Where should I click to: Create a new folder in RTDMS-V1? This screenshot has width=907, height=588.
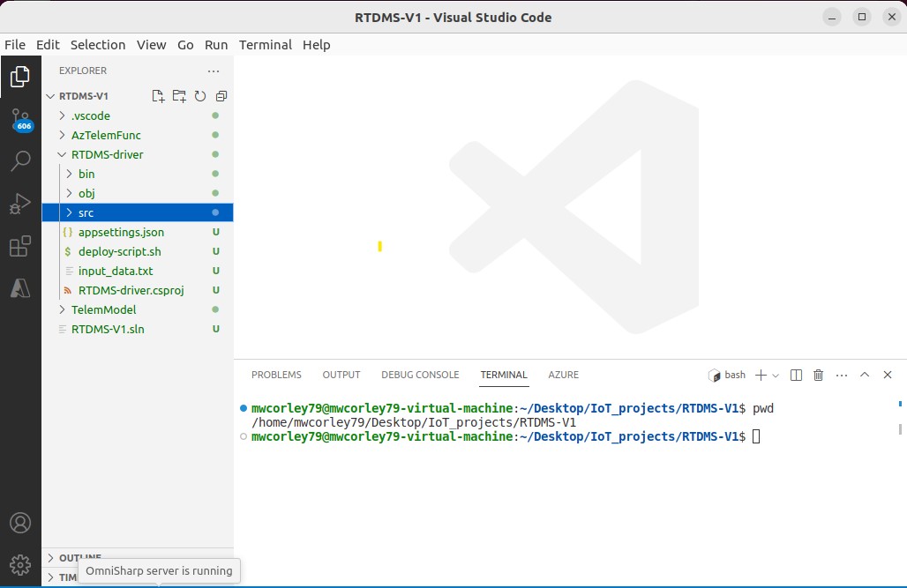click(x=179, y=96)
